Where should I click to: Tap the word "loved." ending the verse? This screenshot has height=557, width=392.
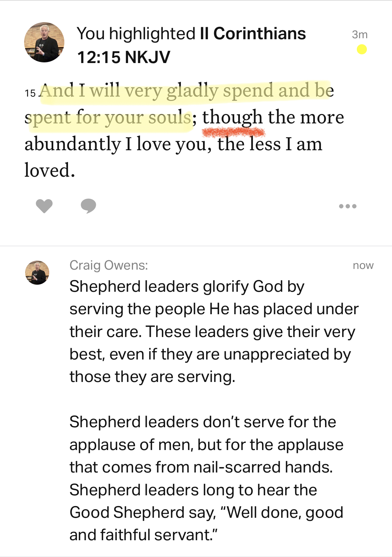click(50, 170)
